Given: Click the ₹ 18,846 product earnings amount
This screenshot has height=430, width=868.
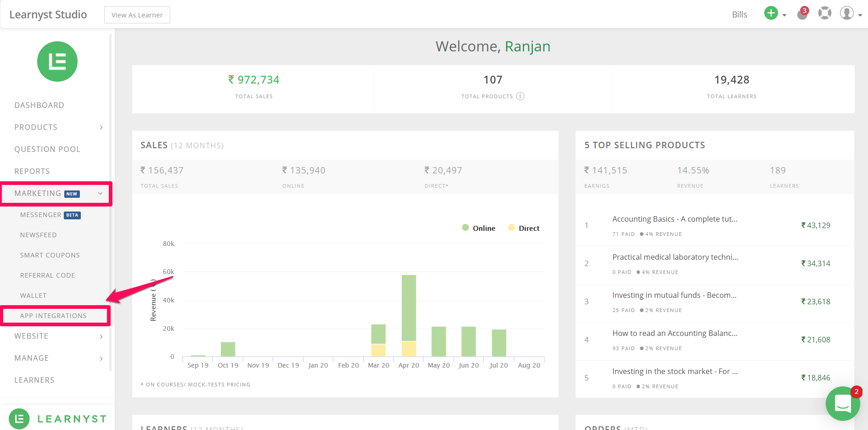Looking at the screenshot, I should (x=816, y=378).
